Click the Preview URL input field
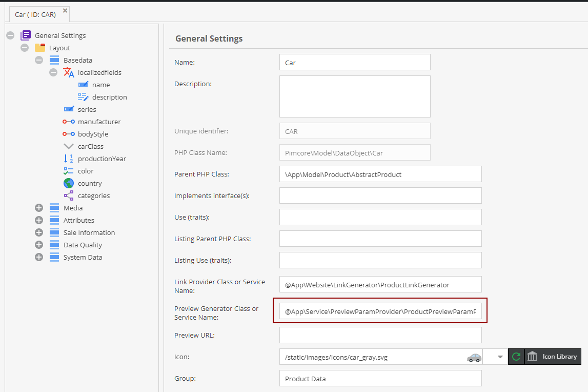The image size is (588, 392). 380,335
